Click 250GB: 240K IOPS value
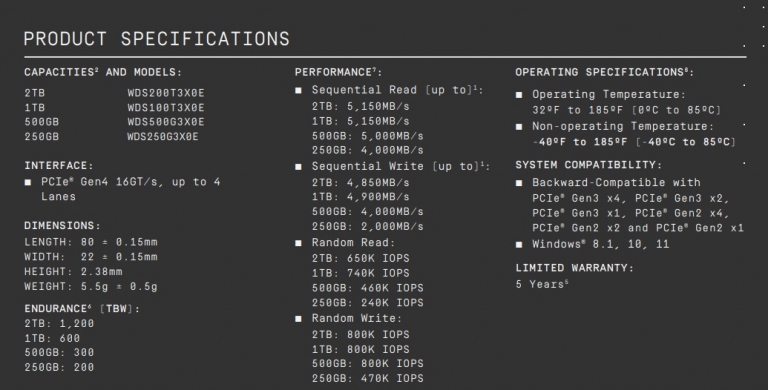The image size is (768, 390). tap(368, 302)
